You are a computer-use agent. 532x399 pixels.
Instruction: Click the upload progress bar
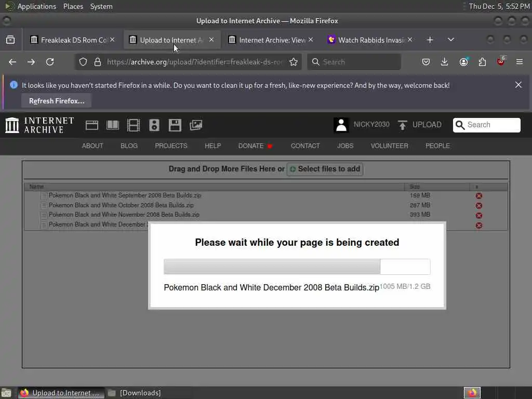297,267
